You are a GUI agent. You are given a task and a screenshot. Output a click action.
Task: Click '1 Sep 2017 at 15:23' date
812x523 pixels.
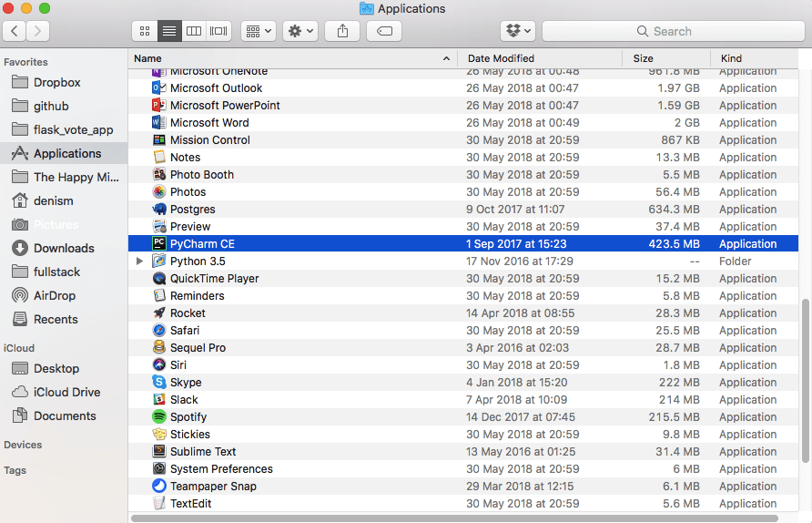[x=516, y=243]
